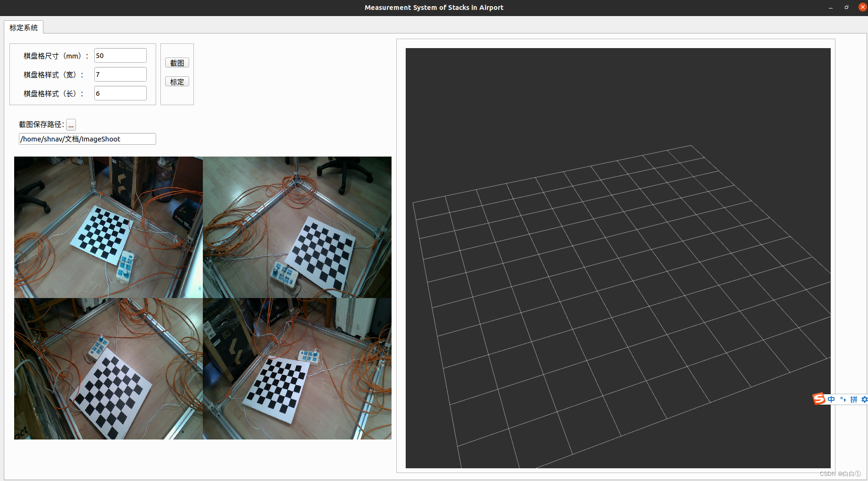Click the Sogou input method S logo

(x=819, y=399)
